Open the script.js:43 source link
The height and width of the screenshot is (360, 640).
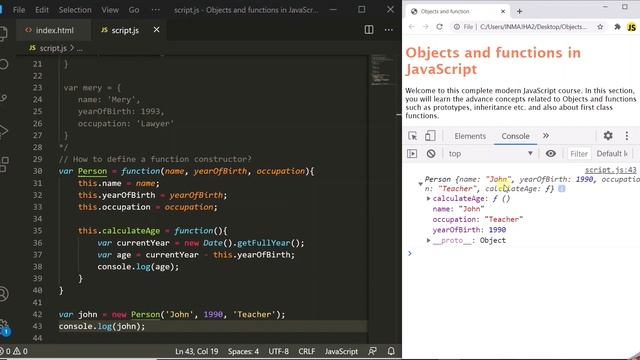click(610, 170)
